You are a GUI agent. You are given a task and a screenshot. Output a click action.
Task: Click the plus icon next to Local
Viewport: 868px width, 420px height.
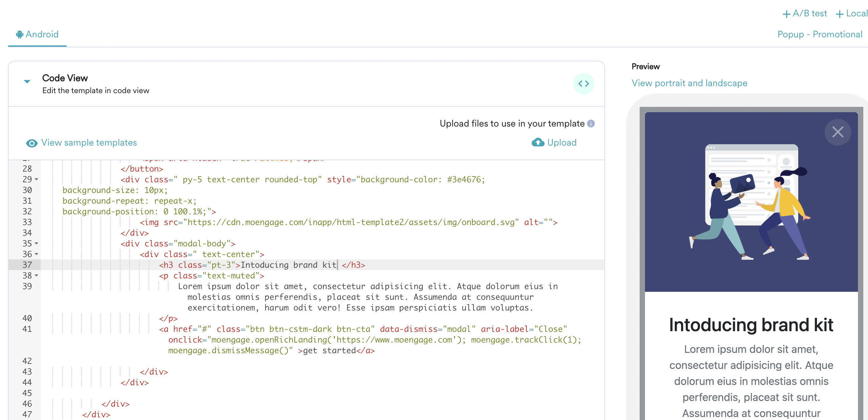[839, 13]
